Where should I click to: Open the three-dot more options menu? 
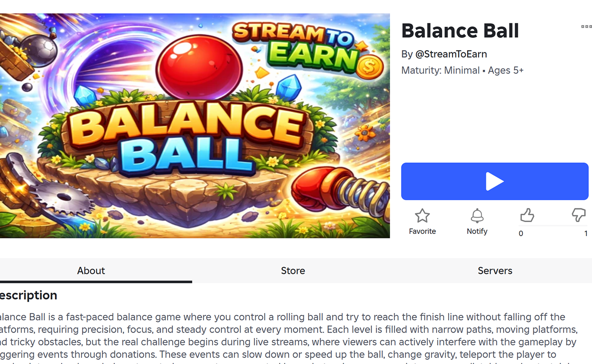pyautogui.click(x=586, y=27)
